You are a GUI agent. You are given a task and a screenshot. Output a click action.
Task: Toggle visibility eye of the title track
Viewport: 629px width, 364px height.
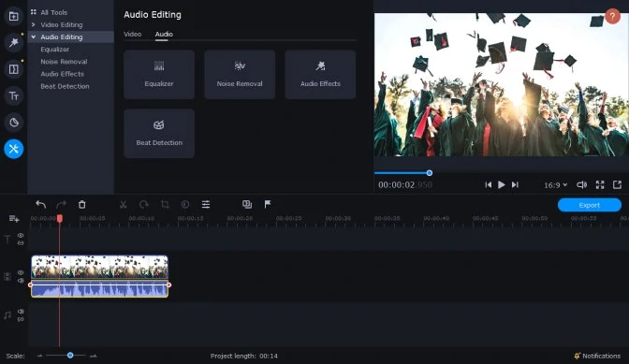[21, 235]
